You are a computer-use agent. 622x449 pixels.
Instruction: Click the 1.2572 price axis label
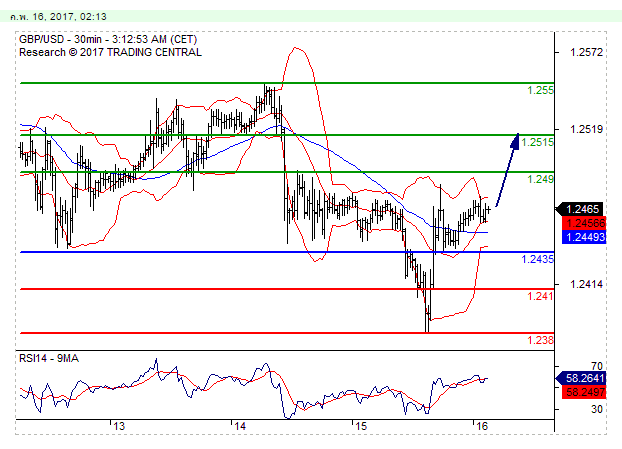[586, 52]
